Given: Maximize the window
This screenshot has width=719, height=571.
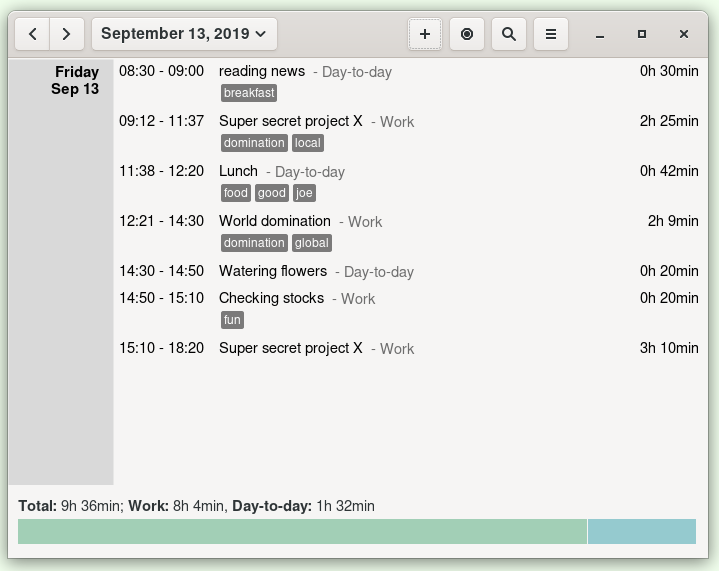Looking at the screenshot, I should 642,34.
